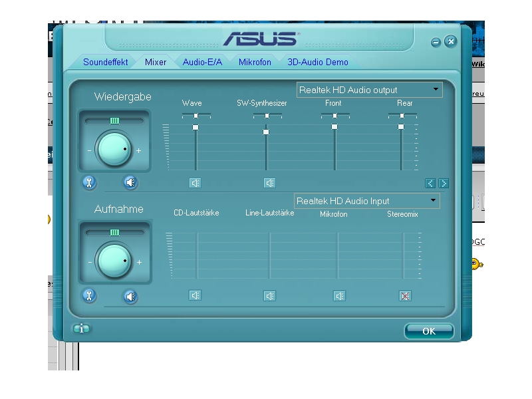
Task: Click the Wiedergabe section label
Action: pos(123,96)
